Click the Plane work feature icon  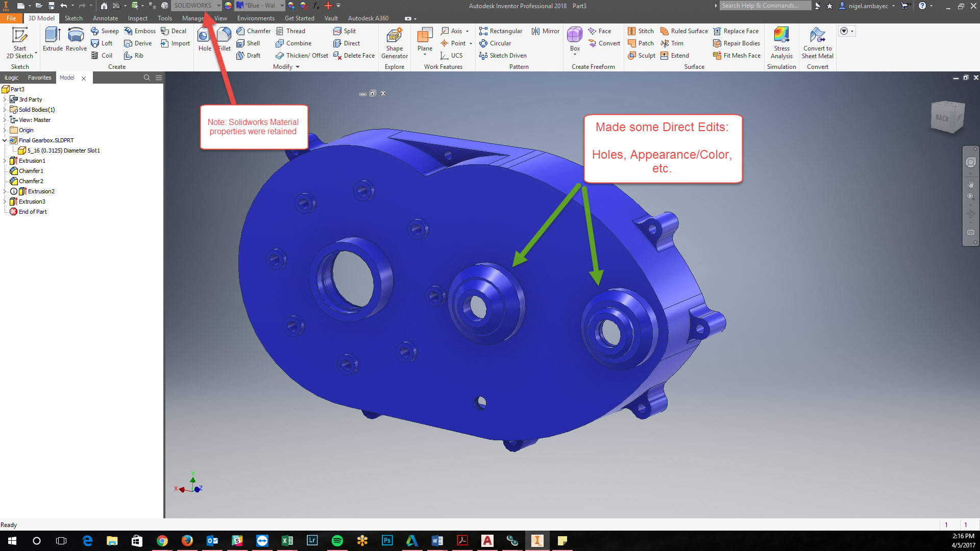click(425, 39)
